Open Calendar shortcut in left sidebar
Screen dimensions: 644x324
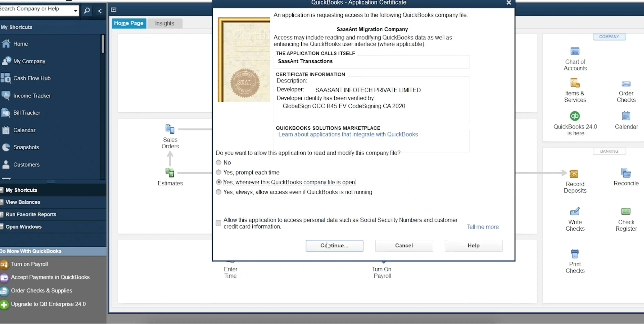pyautogui.click(x=19, y=130)
